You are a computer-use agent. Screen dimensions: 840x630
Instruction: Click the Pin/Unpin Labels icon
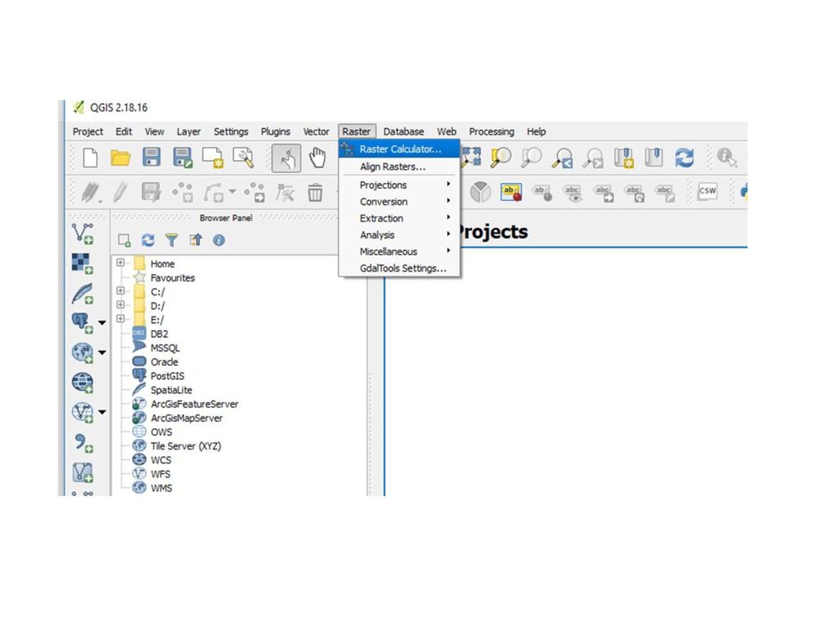coord(542,192)
